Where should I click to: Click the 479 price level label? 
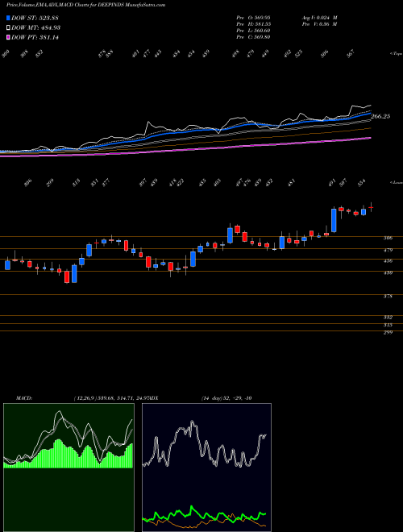click(x=388, y=251)
